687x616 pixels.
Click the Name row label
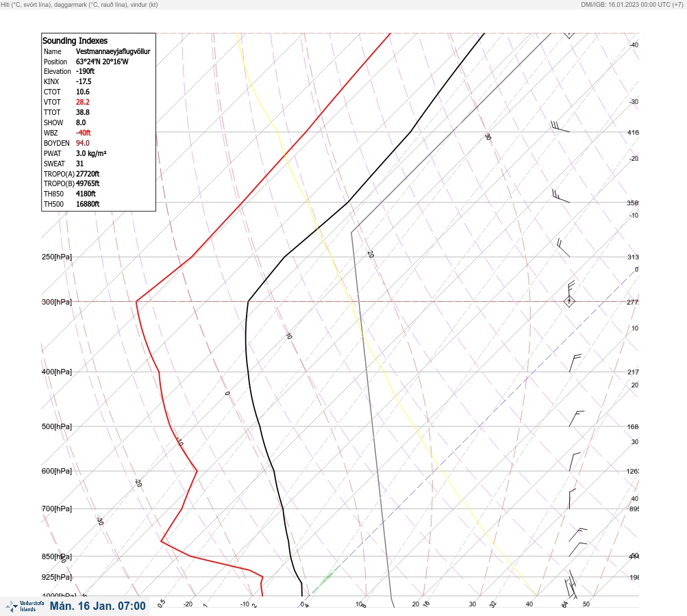[x=53, y=51]
